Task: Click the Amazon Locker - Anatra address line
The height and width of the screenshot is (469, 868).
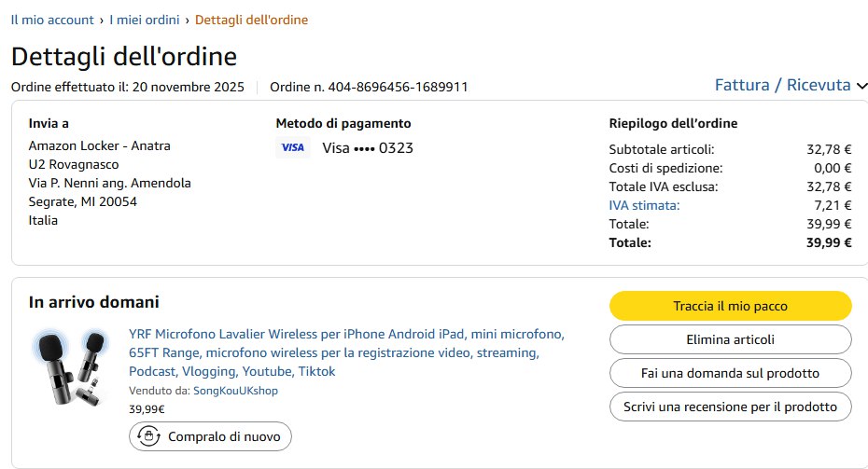Action: coord(100,145)
